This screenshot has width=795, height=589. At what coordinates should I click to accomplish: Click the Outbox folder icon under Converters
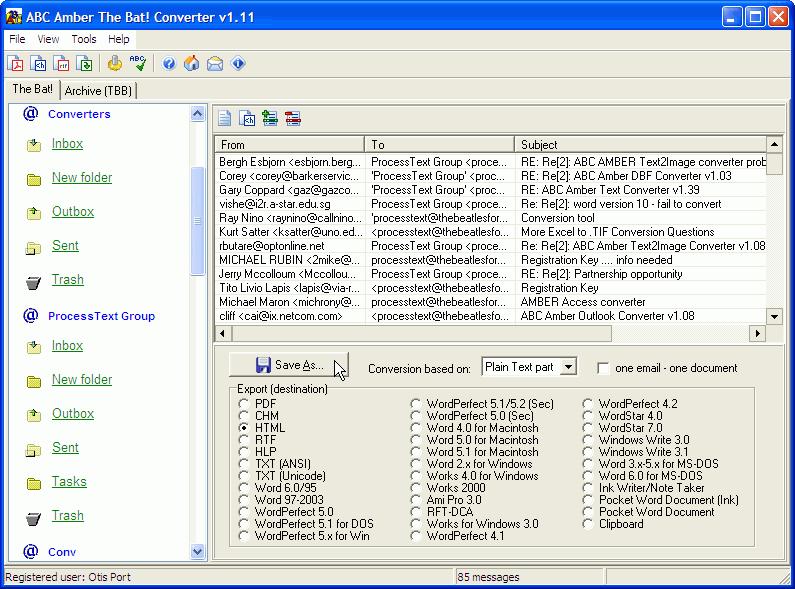34,213
